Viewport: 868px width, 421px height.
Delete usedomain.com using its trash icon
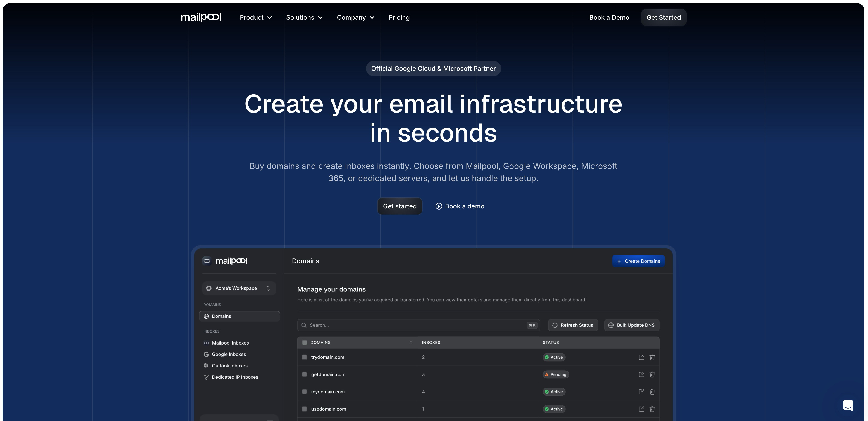pos(652,409)
